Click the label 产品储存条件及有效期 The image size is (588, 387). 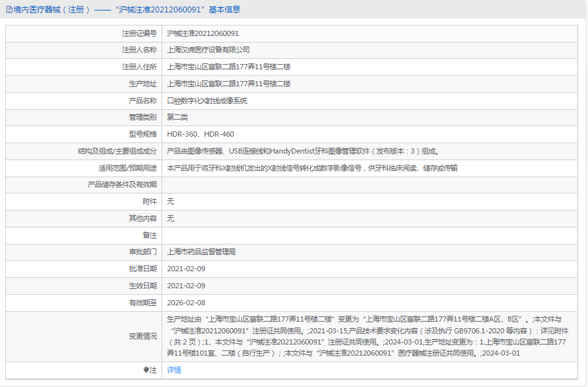pos(122,185)
